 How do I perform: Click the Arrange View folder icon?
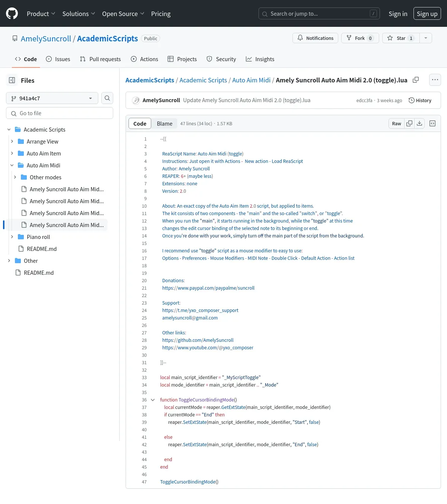(21, 141)
